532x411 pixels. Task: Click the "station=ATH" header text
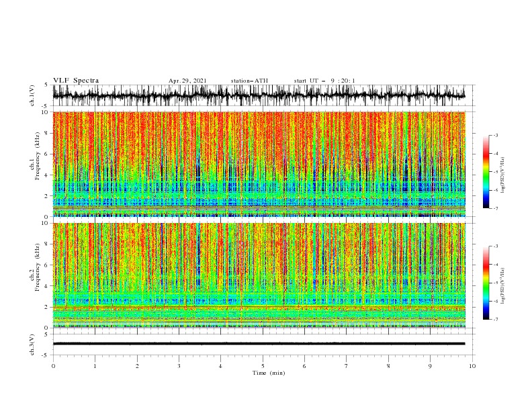(x=249, y=81)
